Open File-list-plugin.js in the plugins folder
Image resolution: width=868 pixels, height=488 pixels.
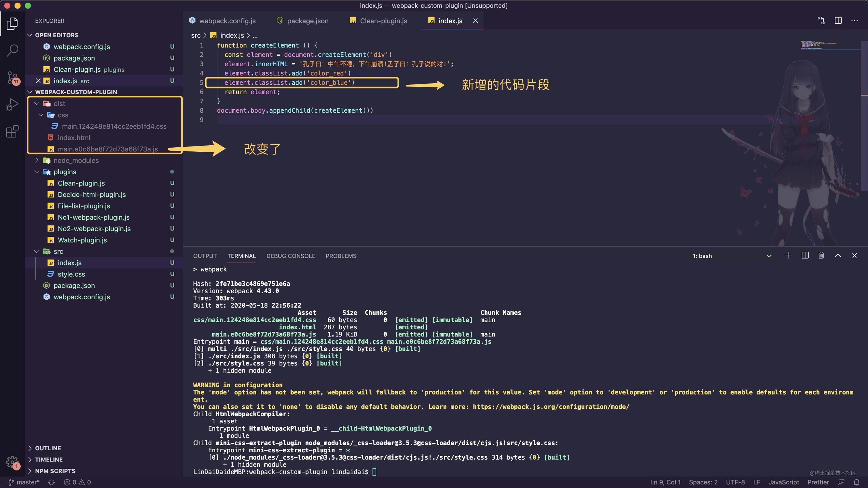click(x=84, y=206)
